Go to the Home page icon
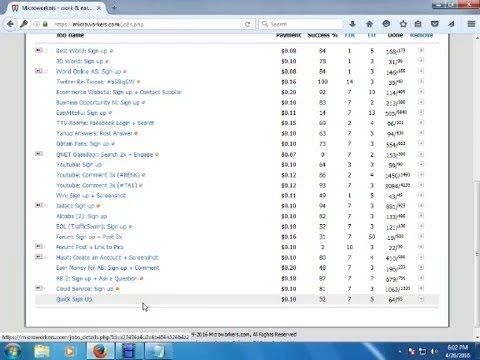This screenshot has height=360, width=480. click(x=369, y=24)
